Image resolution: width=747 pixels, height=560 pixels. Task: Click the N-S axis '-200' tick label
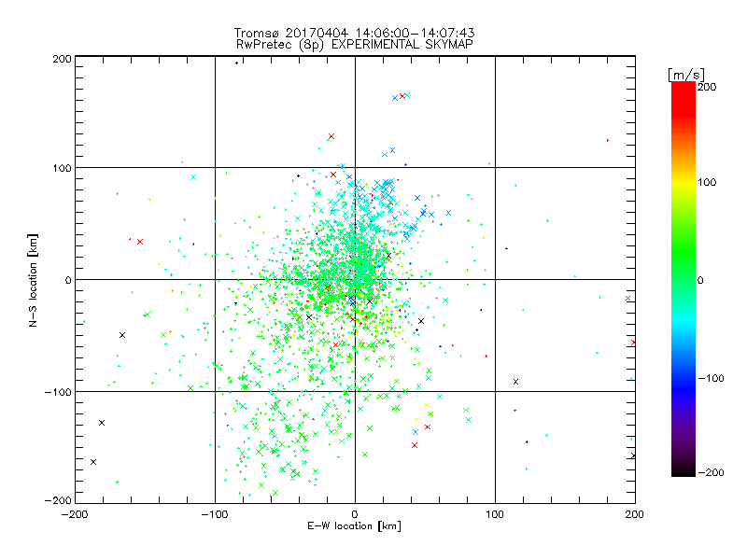58,500
